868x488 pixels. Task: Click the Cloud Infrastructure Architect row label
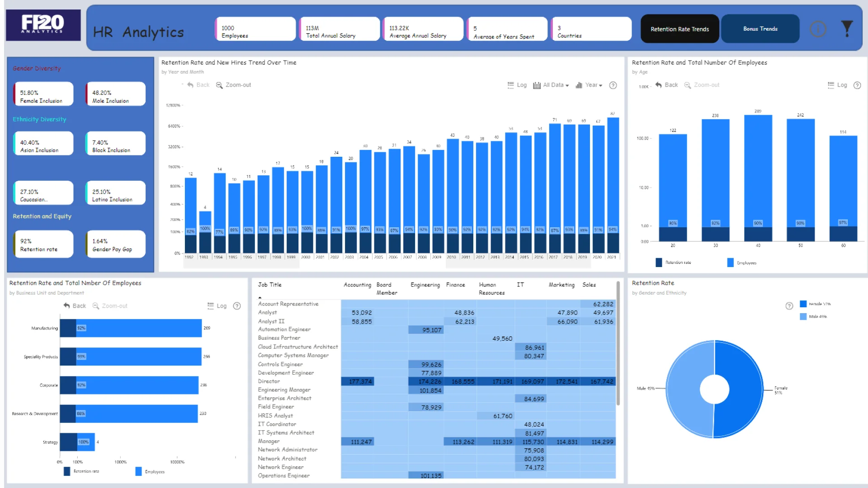(298, 347)
